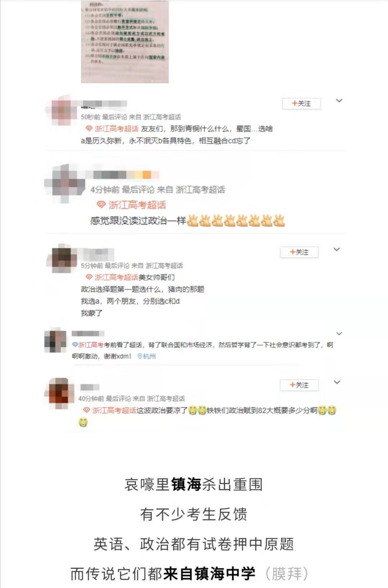Expand chevron on the 杭州 post
This screenshot has height=588, width=388.
pos(339,333)
